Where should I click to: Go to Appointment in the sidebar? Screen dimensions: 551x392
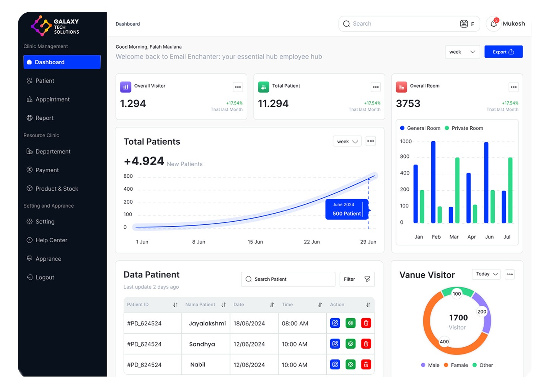52,100
